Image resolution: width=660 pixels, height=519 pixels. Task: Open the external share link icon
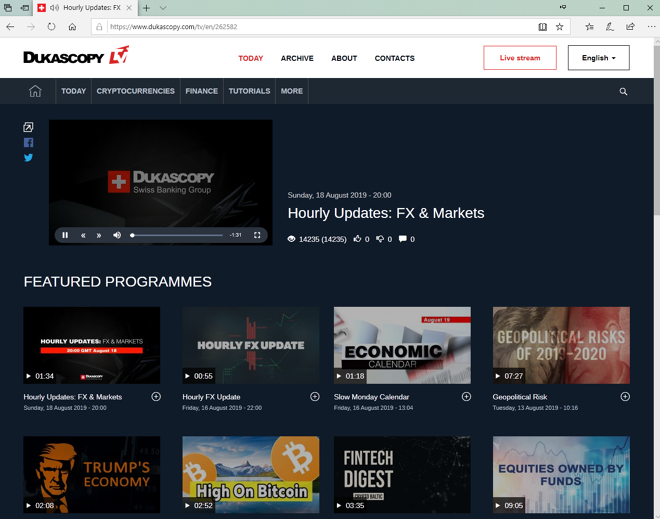click(28, 127)
